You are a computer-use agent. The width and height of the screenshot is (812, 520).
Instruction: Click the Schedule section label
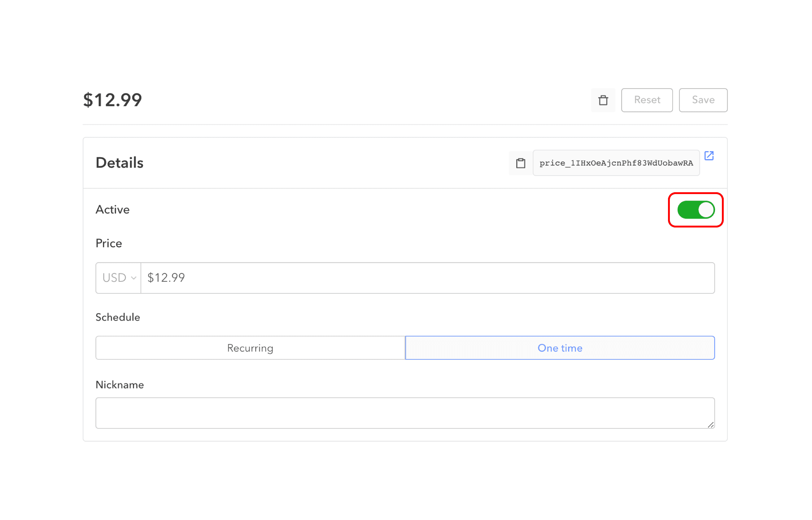118,317
